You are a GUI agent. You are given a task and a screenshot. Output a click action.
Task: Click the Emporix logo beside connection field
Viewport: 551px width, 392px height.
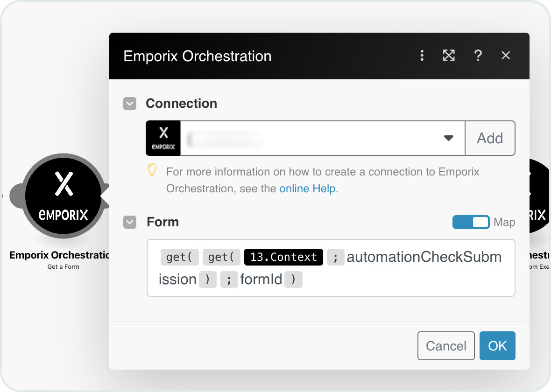point(163,138)
